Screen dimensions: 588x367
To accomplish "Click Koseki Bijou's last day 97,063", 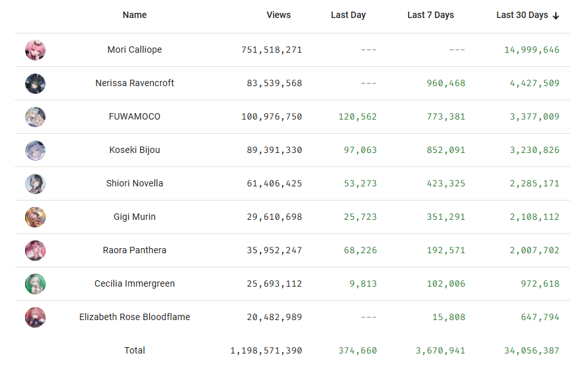I will click(360, 150).
